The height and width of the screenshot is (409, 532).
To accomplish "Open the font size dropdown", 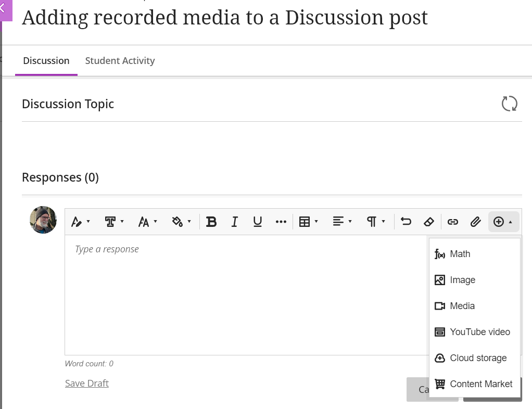I will [147, 222].
